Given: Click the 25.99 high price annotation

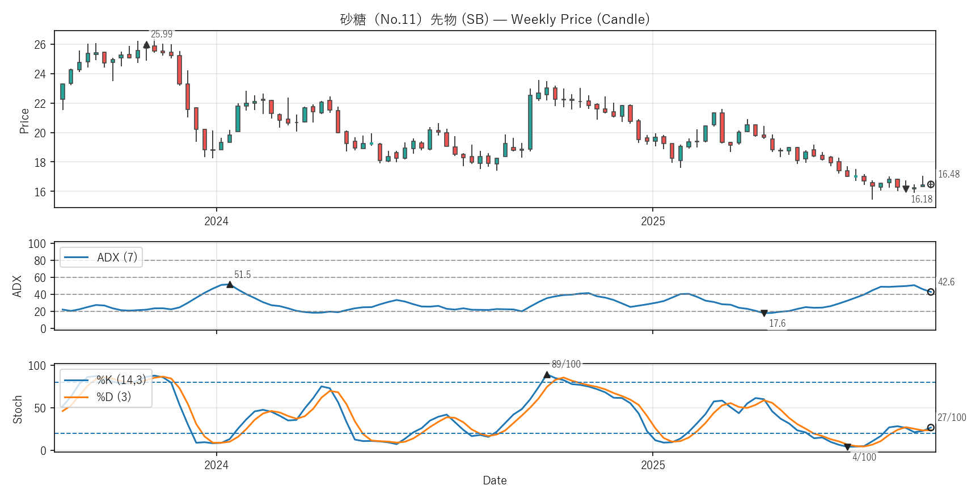Looking at the screenshot, I should tap(162, 35).
